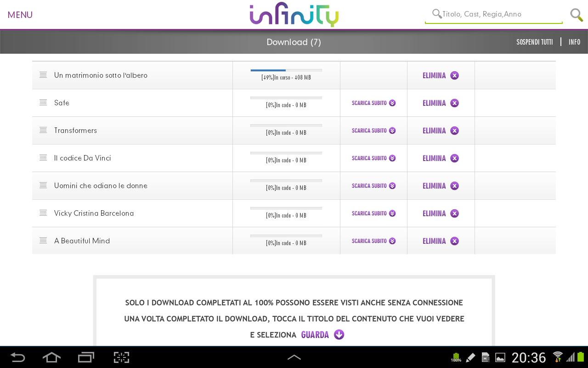Image resolution: width=588 pixels, height=368 pixels.
Task: Open the MENU
Action: (x=20, y=14)
